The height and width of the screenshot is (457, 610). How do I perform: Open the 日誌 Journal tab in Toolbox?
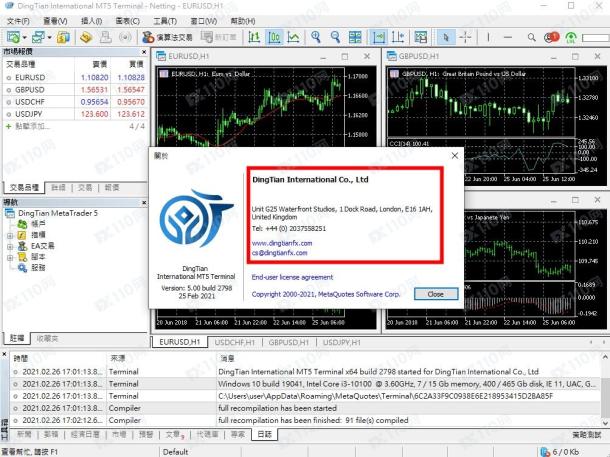click(x=265, y=434)
